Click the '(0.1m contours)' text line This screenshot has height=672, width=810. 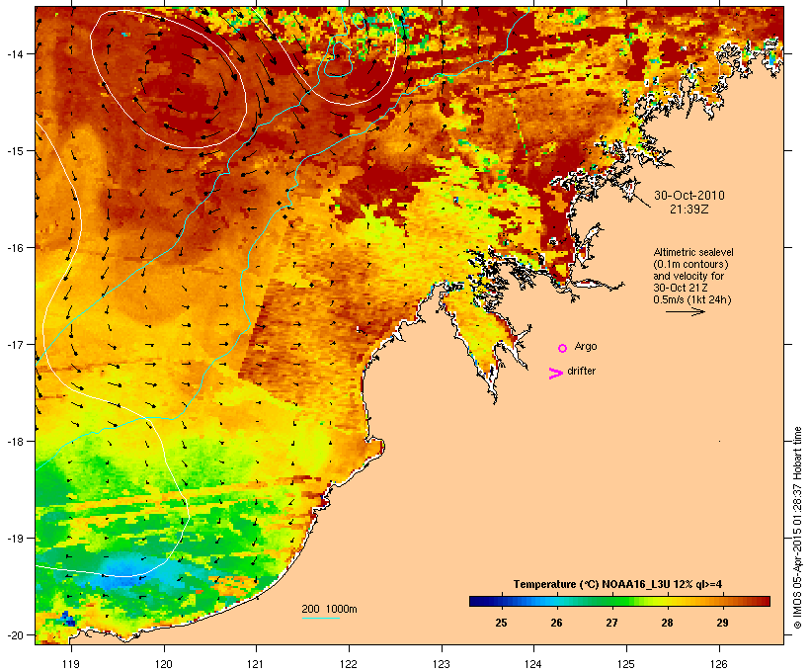coord(690,264)
